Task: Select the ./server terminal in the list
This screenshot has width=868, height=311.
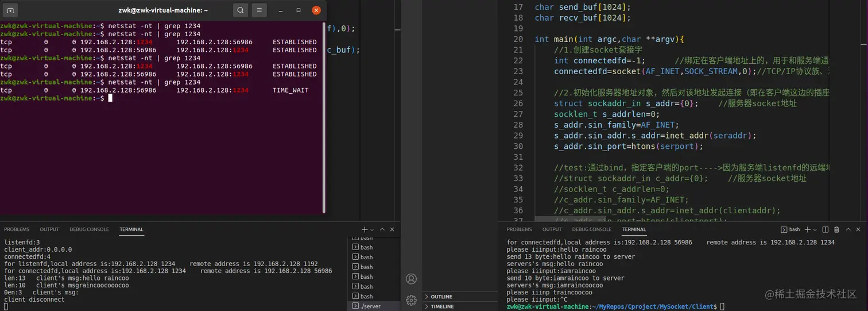Action: (373, 306)
